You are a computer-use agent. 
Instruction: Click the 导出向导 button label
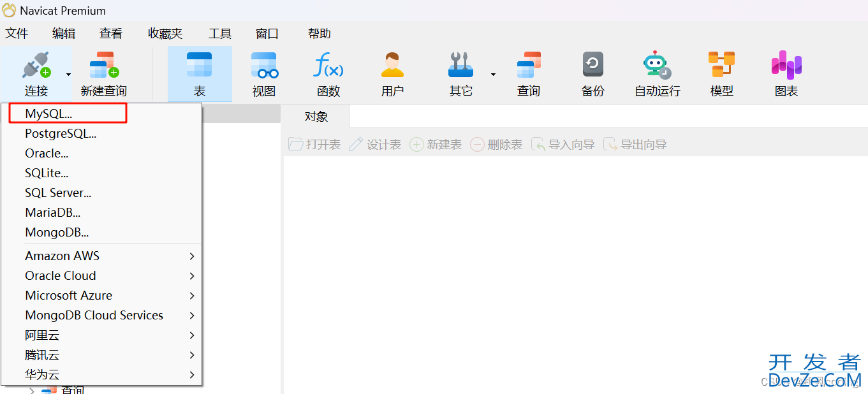tap(644, 145)
